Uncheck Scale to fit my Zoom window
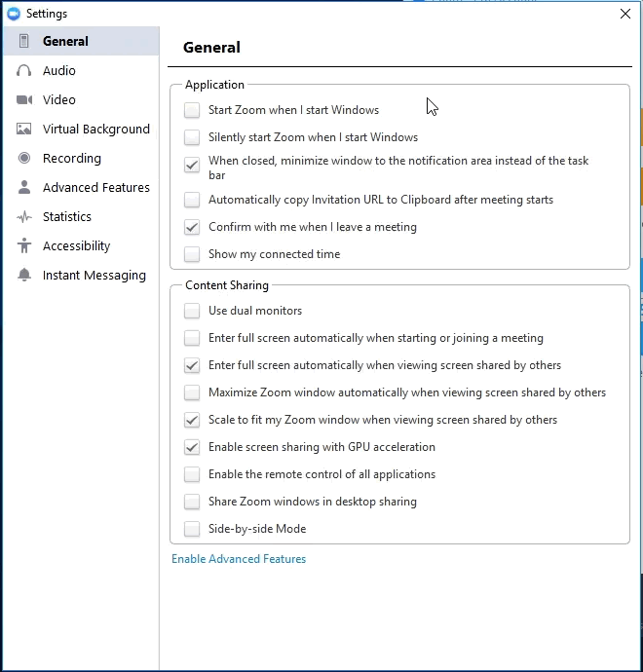 click(192, 420)
